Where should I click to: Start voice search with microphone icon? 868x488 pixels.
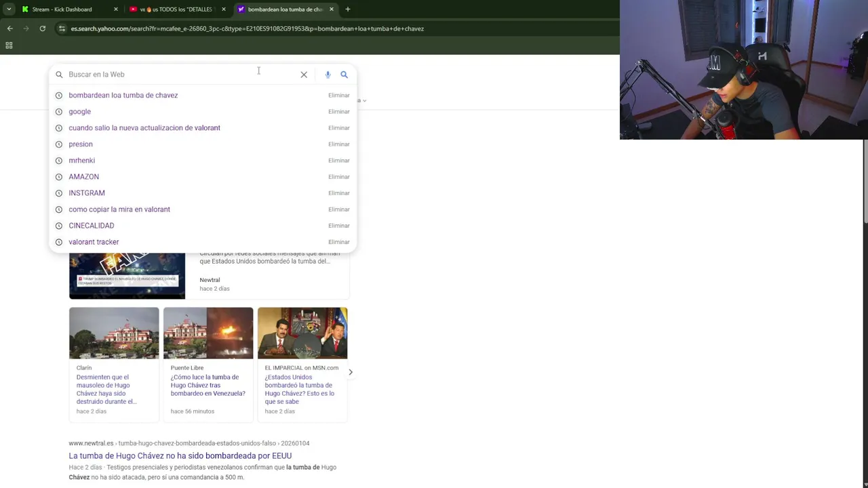(328, 75)
